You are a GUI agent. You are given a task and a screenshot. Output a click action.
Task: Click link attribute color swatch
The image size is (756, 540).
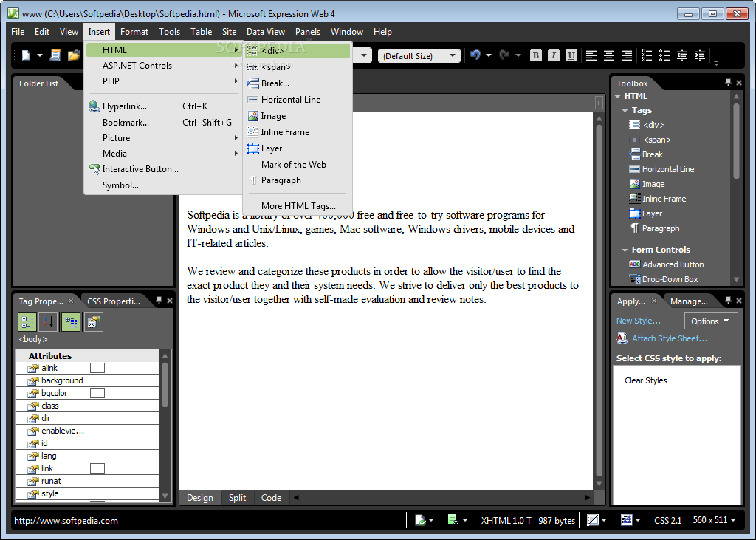click(x=97, y=468)
